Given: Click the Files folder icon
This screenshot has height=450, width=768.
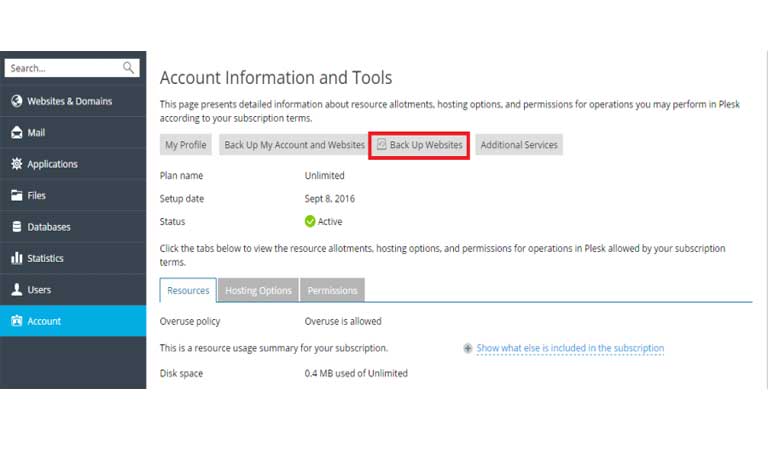Looking at the screenshot, I should (x=17, y=195).
